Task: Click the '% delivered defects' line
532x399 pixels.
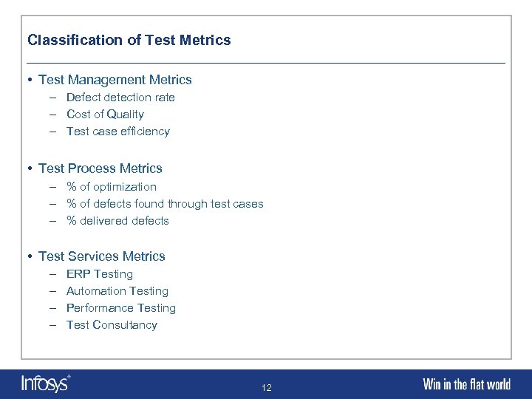Action: point(117,221)
